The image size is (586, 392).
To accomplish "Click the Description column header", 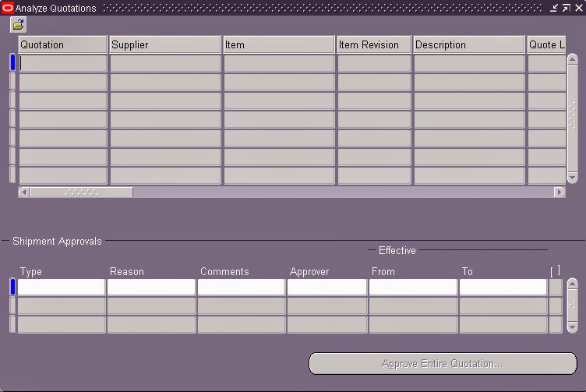I will tap(469, 45).
